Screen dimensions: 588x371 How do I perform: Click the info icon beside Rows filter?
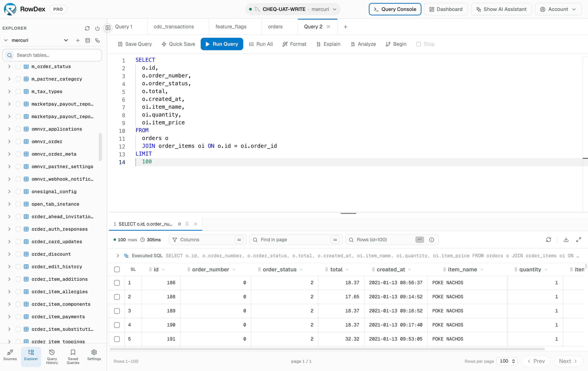pyautogui.click(x=431, y=240)
